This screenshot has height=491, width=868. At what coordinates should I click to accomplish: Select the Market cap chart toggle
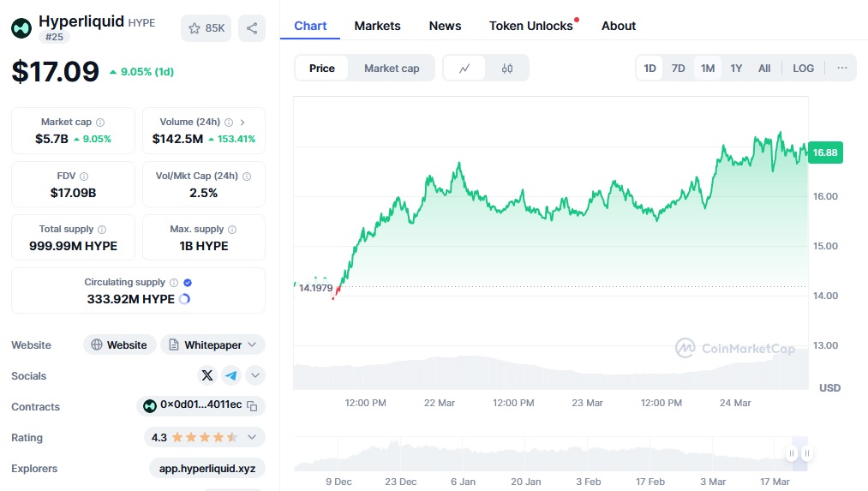(392, 68)
